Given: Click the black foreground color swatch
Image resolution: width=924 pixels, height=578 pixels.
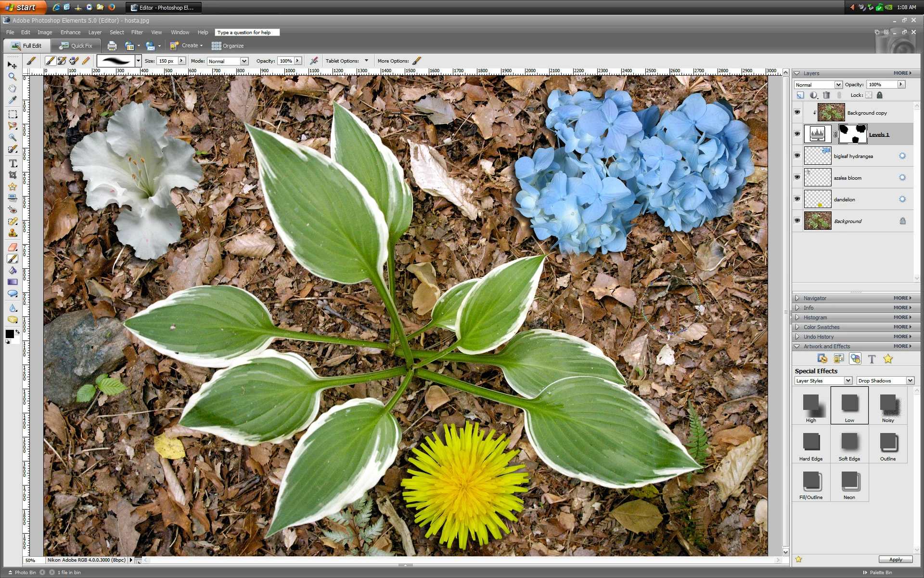Looking at the screenshot, I should [10, 334].
